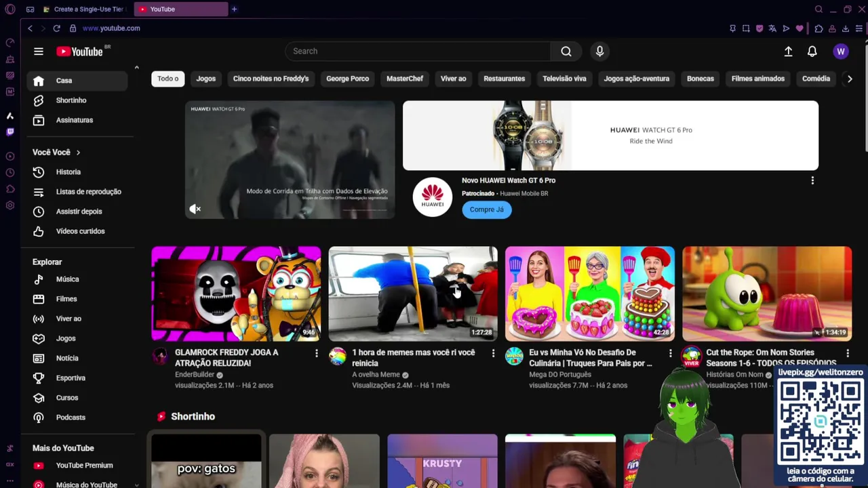Open EnderBuilder channel name
Image resolution: width=868 pixels, height=488 pixels.
pos(195,375)
